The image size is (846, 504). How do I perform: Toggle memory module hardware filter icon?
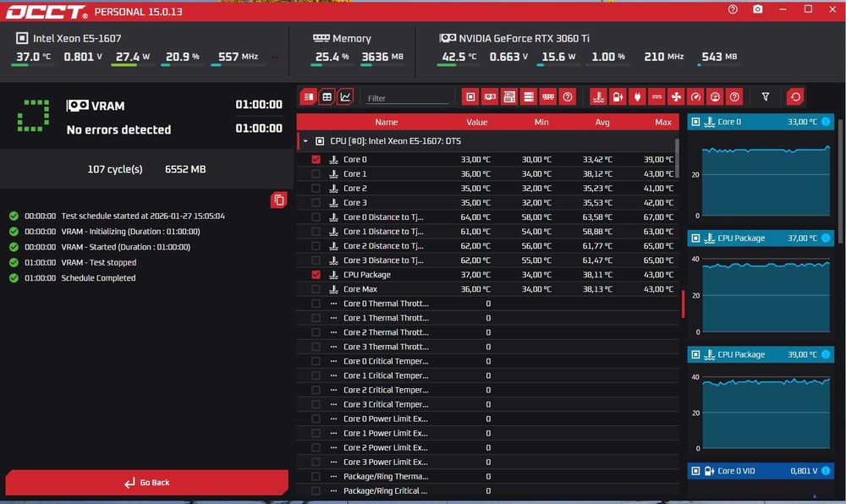pyautogui.click(x=548, y=97)
